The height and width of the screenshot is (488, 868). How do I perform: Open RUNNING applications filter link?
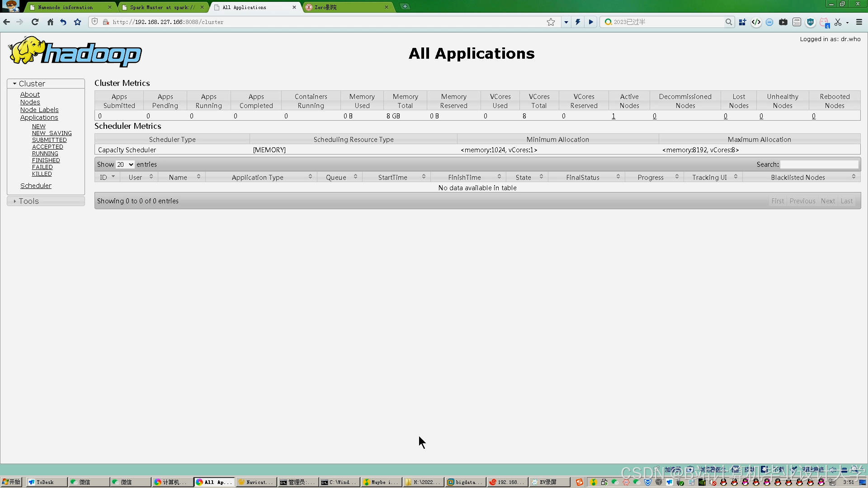45,154
